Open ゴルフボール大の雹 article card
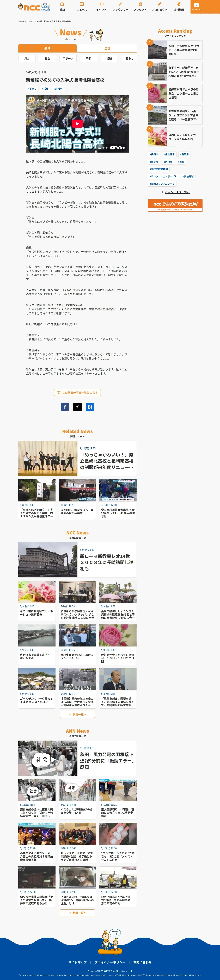 click(118, 843)
